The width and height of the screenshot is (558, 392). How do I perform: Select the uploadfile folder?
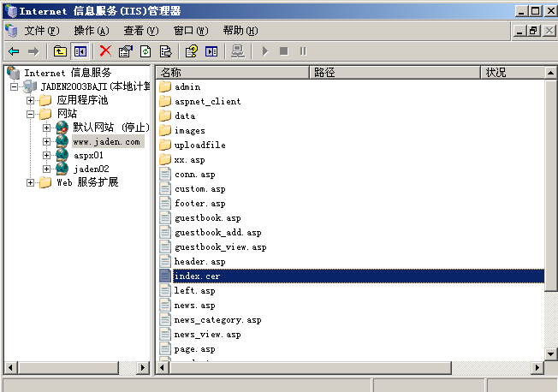coord(200,146)
